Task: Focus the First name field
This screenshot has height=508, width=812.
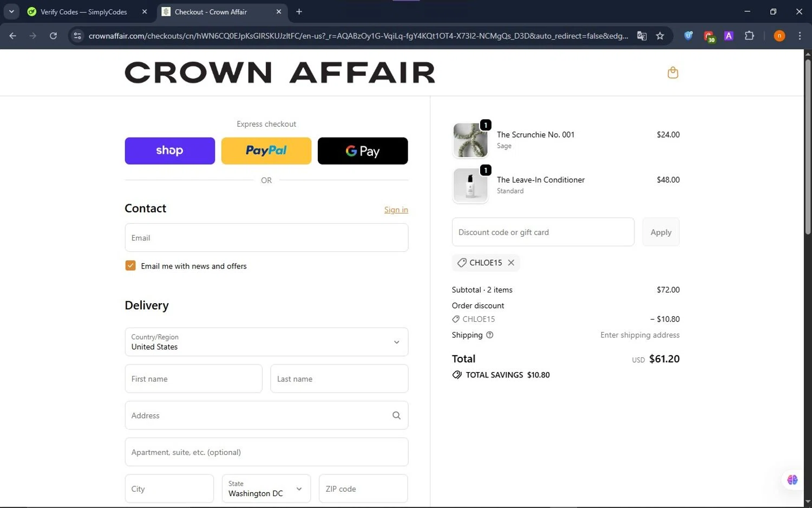Action: 193,379
